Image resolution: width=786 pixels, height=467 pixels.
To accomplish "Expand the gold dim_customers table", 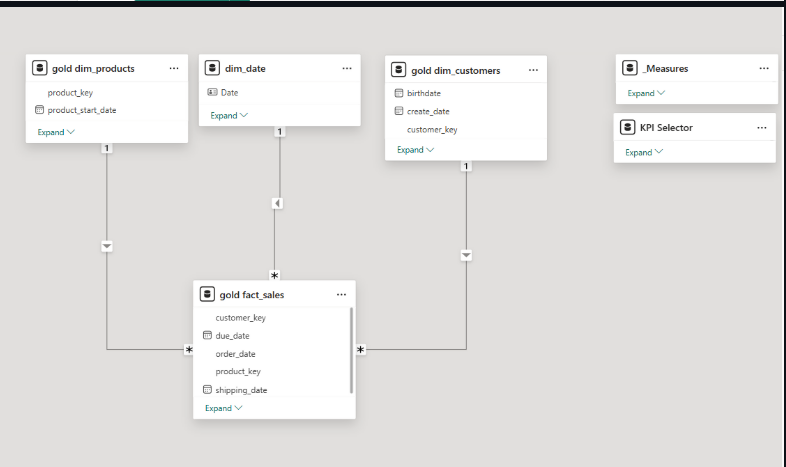I will 416,150.
